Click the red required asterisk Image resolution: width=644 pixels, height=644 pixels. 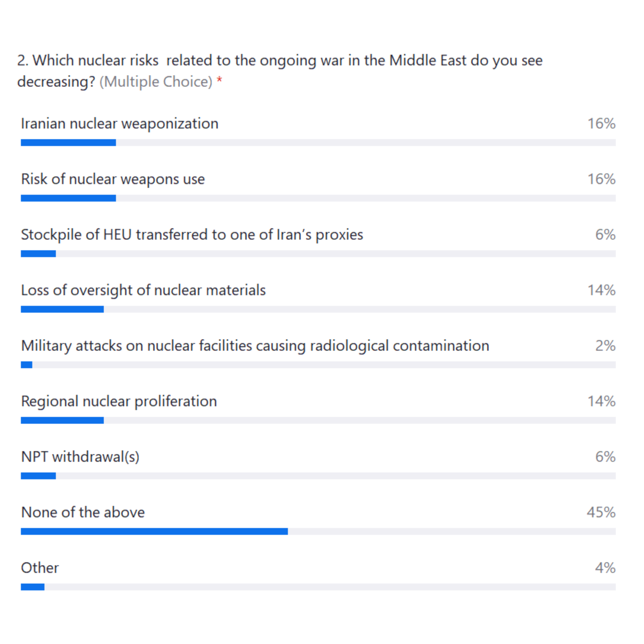coord(219,80)
